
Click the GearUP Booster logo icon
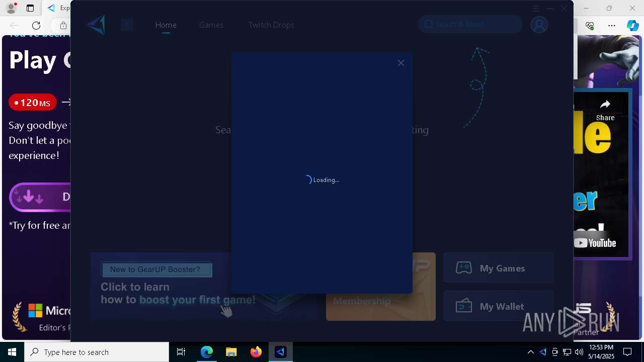point(96,25)
